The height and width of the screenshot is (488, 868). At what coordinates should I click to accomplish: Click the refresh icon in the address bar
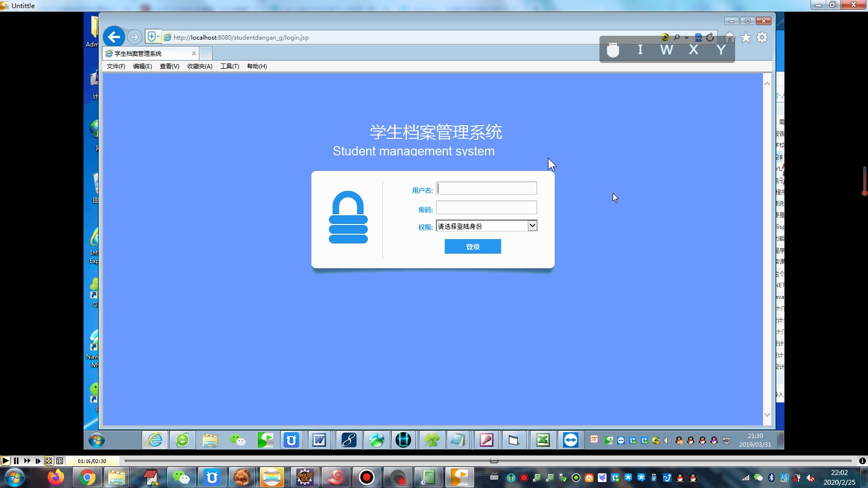[x=711, y=37]
